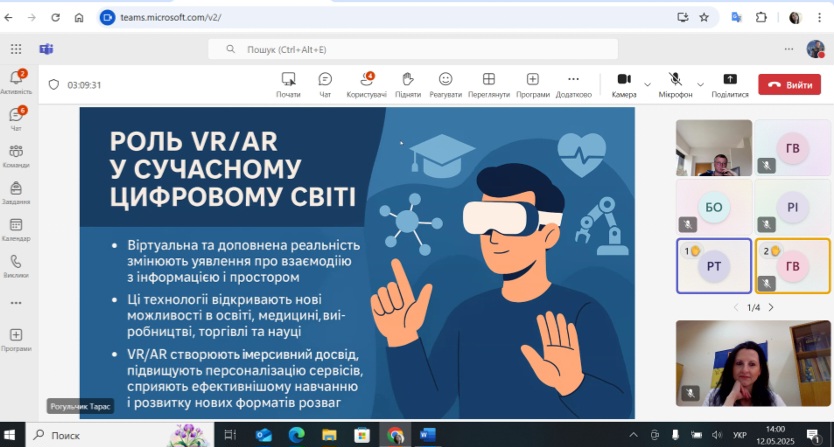
Task: Click the Пошук search field in Teams
Action: point(412,49)
